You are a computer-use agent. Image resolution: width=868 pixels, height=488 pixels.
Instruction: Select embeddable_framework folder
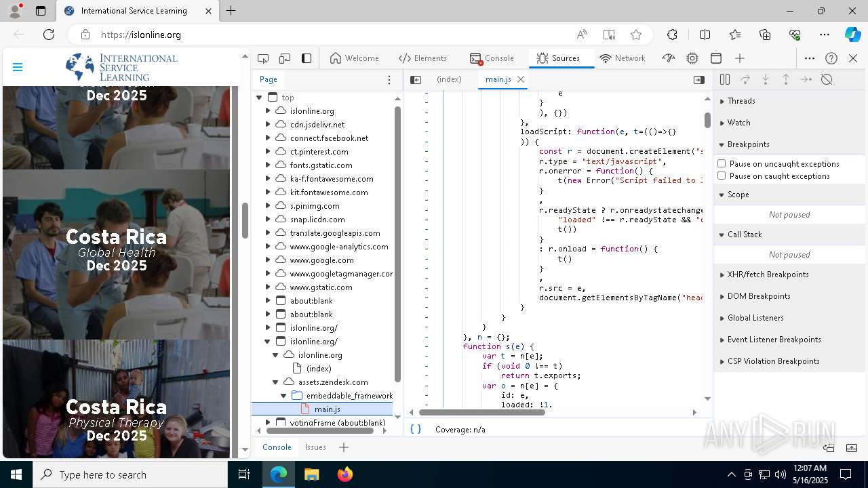(x=349, y=395)
